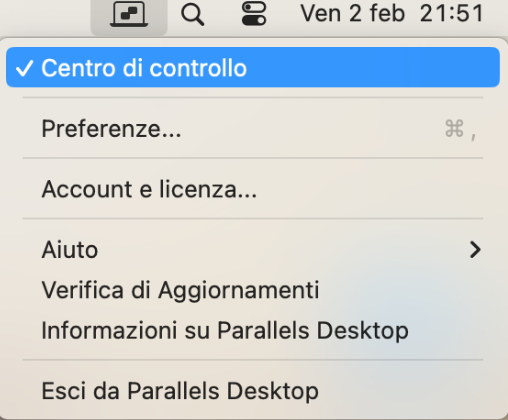Click the laptop-shaped Parallels status icon

pyautogui.click(x=129, y=14)
